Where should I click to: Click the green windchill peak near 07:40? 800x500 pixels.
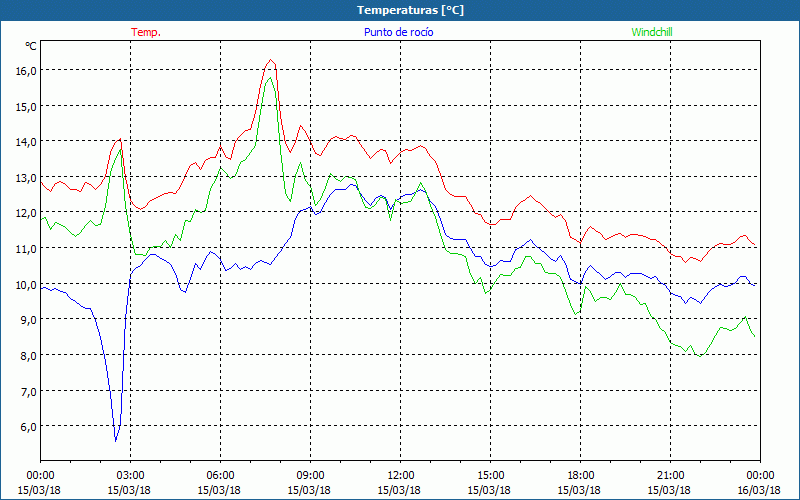coord(269,78)
